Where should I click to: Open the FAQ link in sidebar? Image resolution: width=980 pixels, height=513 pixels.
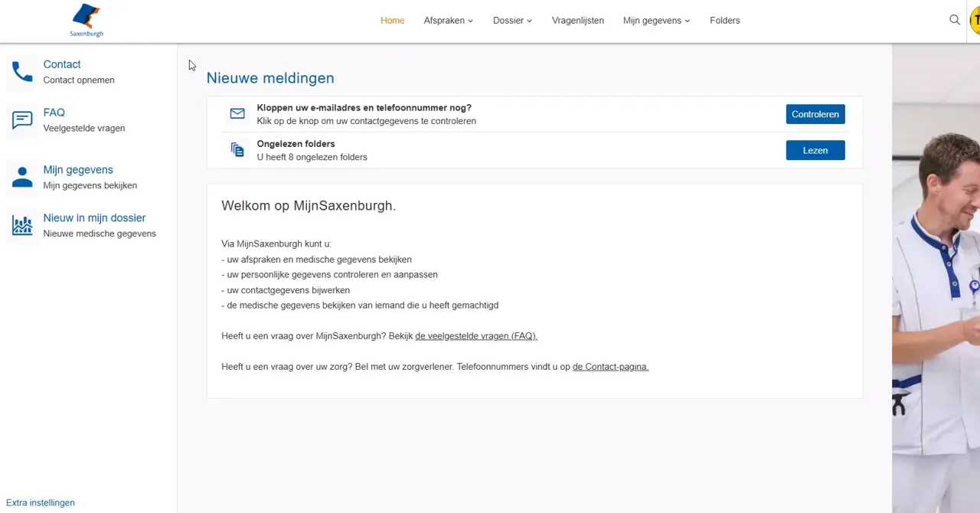(54, 113)
